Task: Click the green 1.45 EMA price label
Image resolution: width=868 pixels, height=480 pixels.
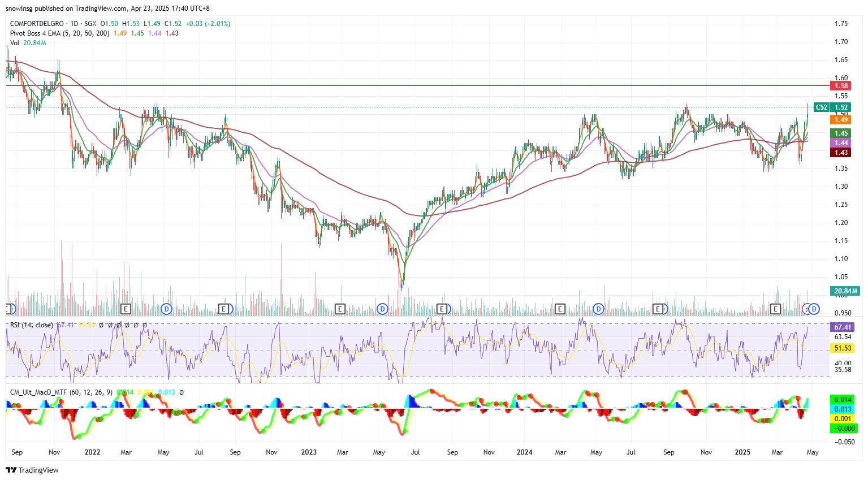Action: tap(841, 133)
